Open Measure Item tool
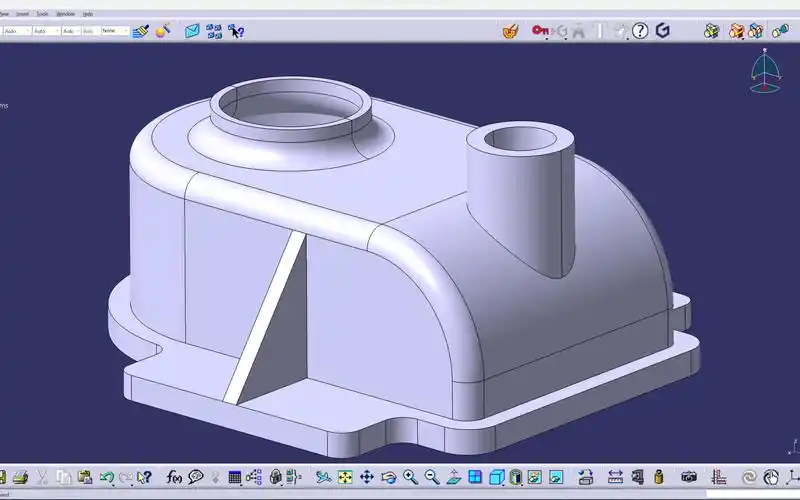The height and width of the screenshot is (500, 800). (x=637, y=477)
